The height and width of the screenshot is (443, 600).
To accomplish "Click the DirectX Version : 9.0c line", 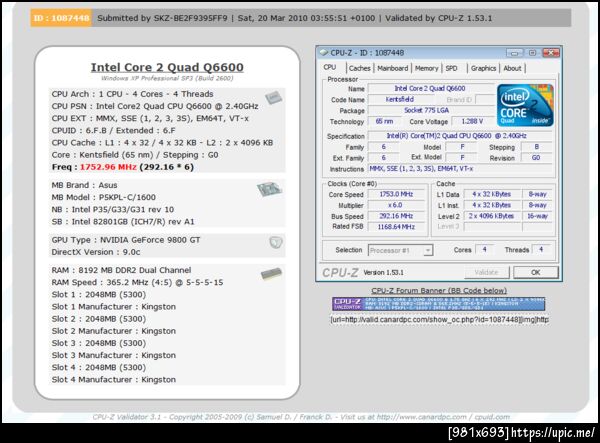I will point(96,252).
